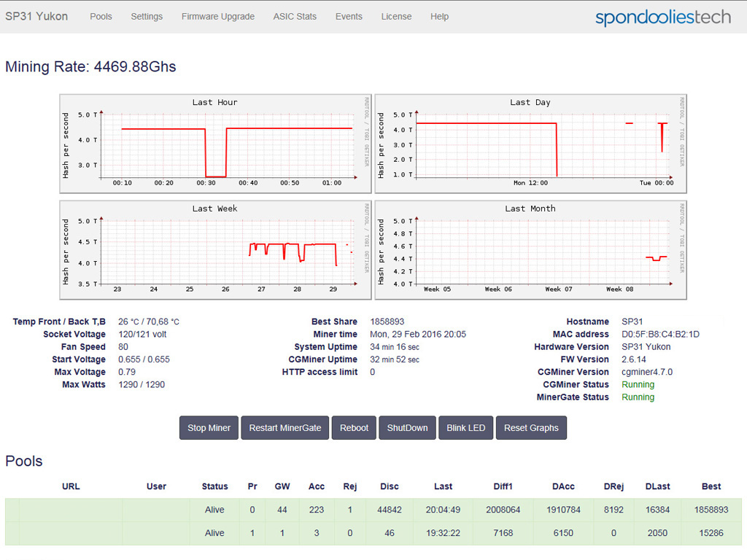Click the spondooliestech logo
This screenshot has height=560, width=747.
coord(662,17)
